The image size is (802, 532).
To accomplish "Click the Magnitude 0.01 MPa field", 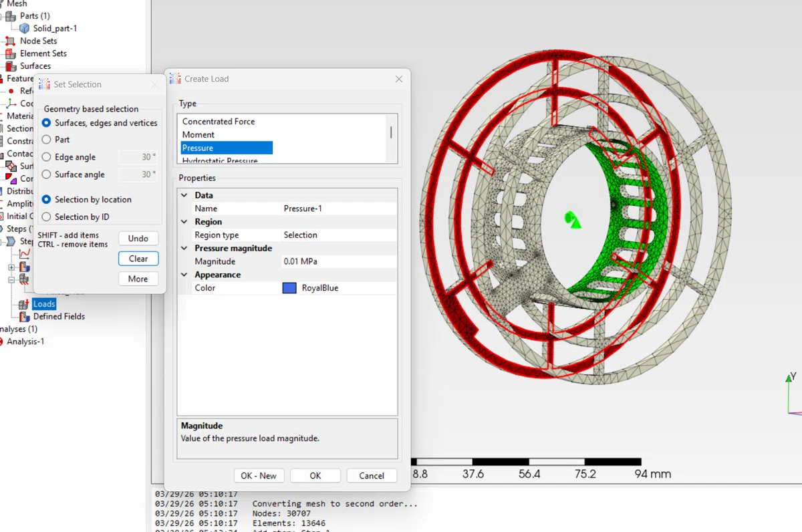I will click(x=339, y=261).
